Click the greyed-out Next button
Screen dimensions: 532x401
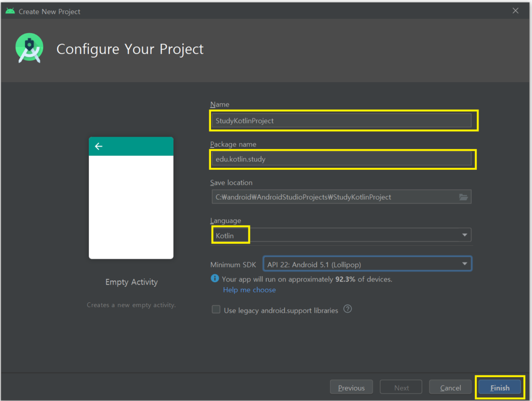pyautogui.click(x=401, y=387)
